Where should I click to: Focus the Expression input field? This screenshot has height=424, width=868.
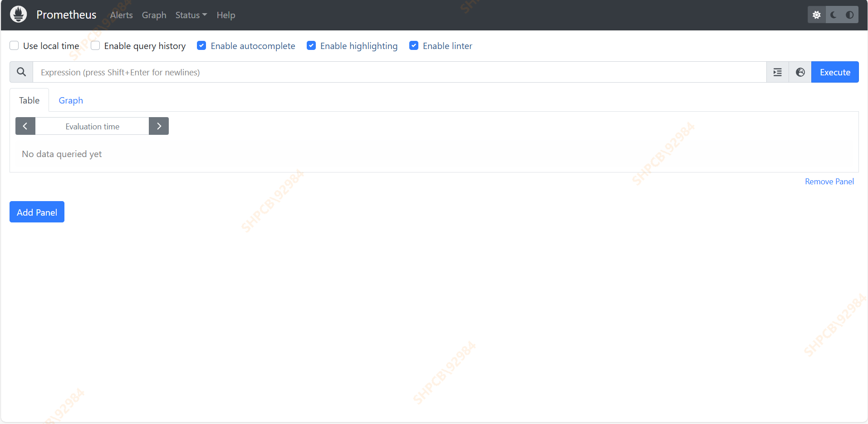[x=399, y=72]
